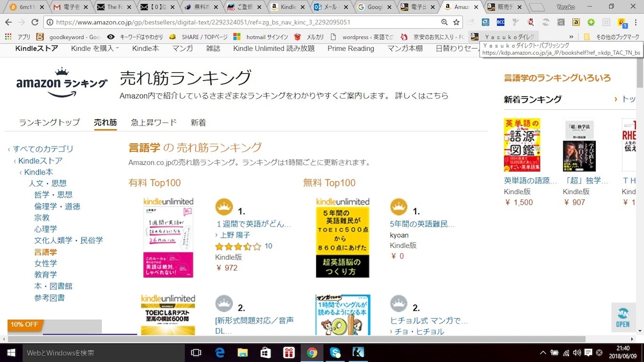Go up to すべてのカテゴリ

tap(43, 149)
